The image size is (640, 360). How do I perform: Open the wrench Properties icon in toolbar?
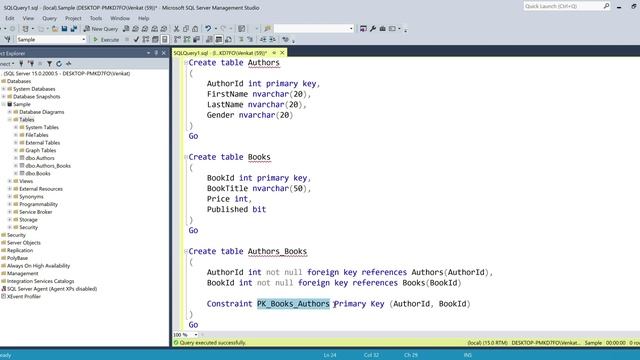click(x=373, y=29)
